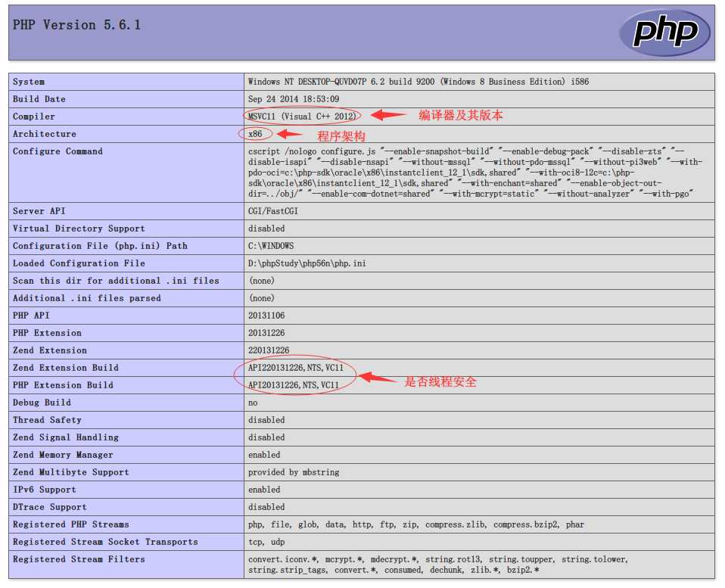Click 'Zend Signal Handling' label
The image size is (725, 588).
tap(66, 437)
